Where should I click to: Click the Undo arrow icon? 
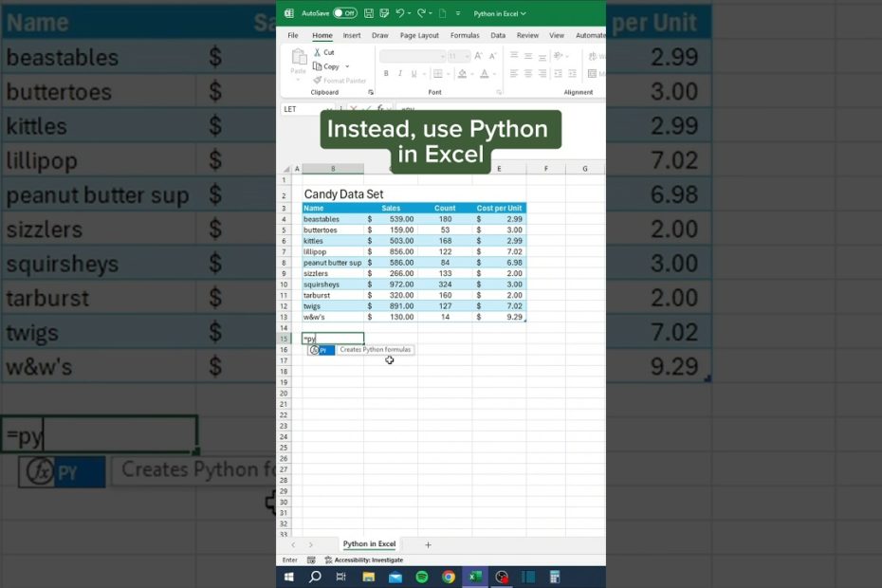coord(400,13)
